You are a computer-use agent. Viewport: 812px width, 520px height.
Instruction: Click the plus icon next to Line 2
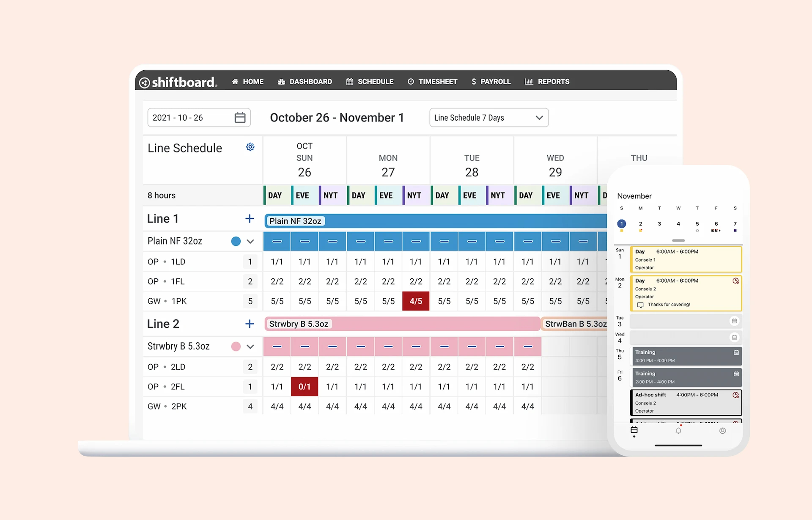pos(250,324)
